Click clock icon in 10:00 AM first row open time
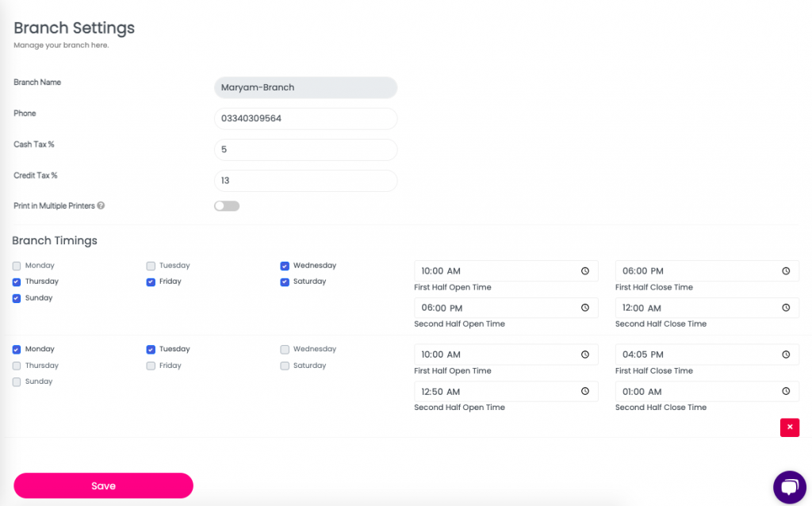812x506 pixels. click(x=585, y=271)
